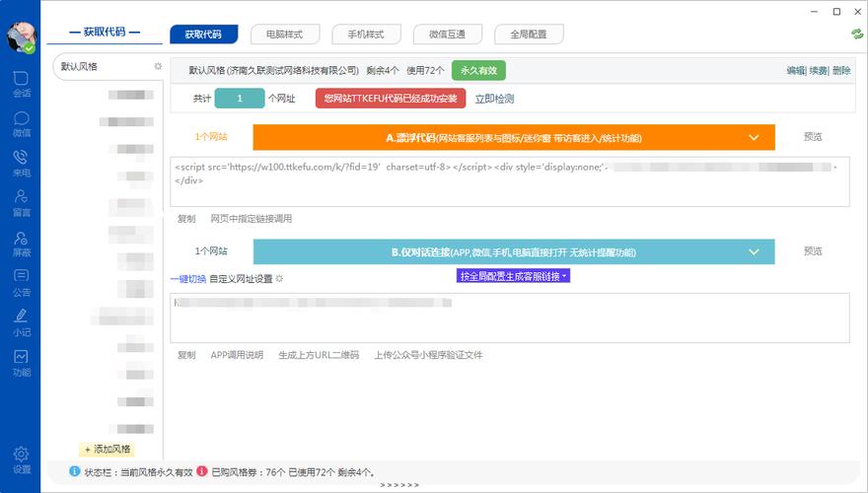Click inside the dialog URL text box
The image size is (868, 493).
click(x=510, y=318)
